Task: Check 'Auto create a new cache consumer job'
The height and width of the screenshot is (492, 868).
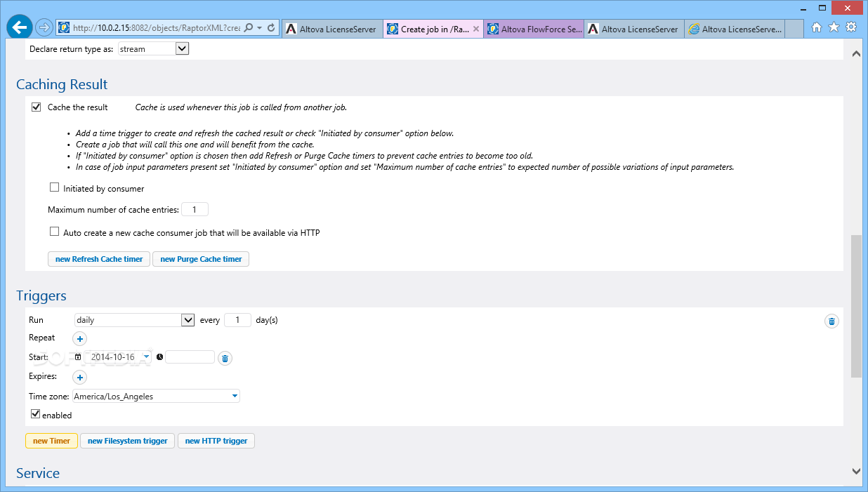Action: click(x=54, y=232)
